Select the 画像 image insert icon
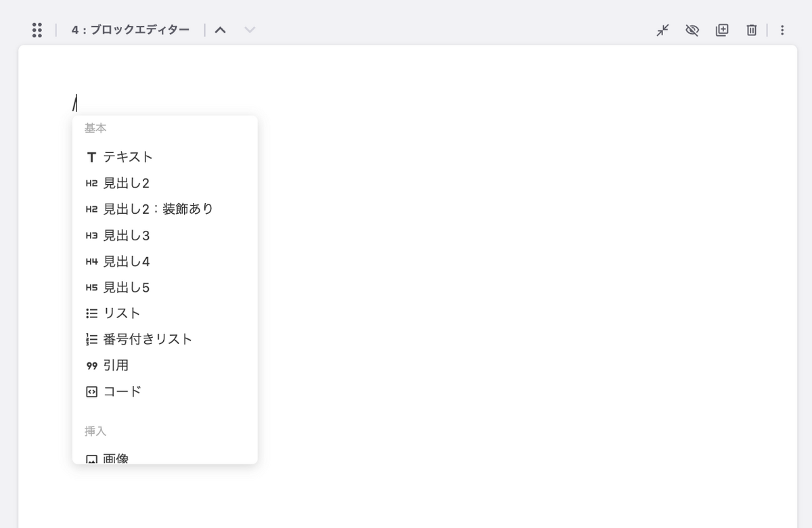This screenshot has height=528, width=812. point(90,458)
